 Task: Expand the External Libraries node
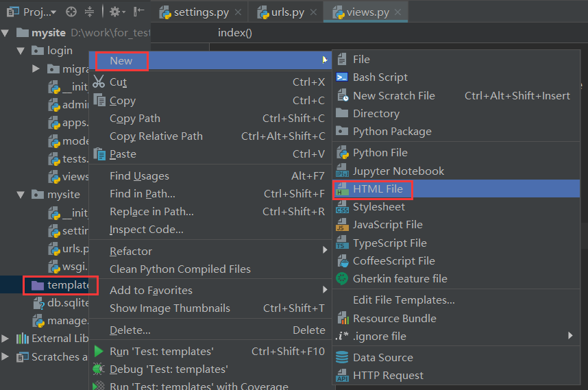coord(5,339)
